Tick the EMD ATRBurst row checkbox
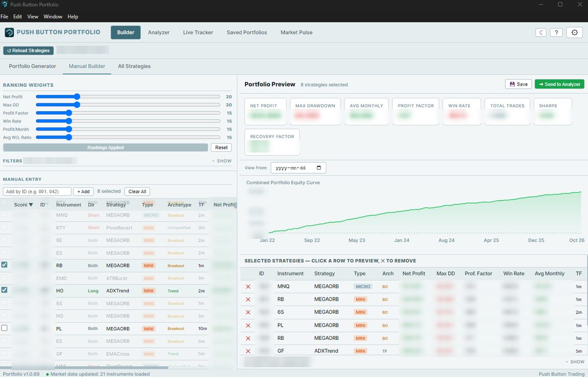 click(4, 278)
